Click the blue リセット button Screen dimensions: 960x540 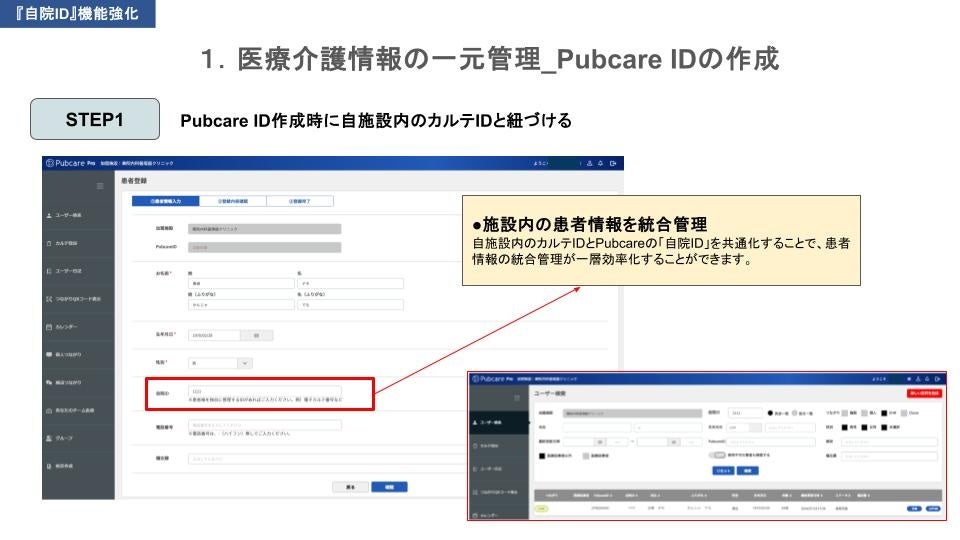[x=723, y=471]
